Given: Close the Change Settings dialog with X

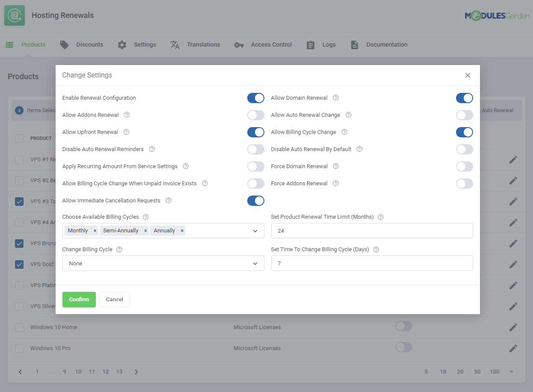Looking at the screenshot, I should (x=468, y=75).
